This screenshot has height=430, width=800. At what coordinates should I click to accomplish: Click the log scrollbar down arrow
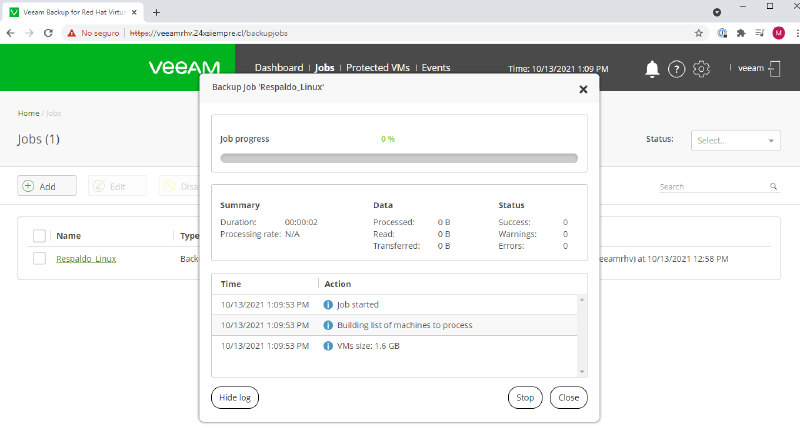coord(582,372)
